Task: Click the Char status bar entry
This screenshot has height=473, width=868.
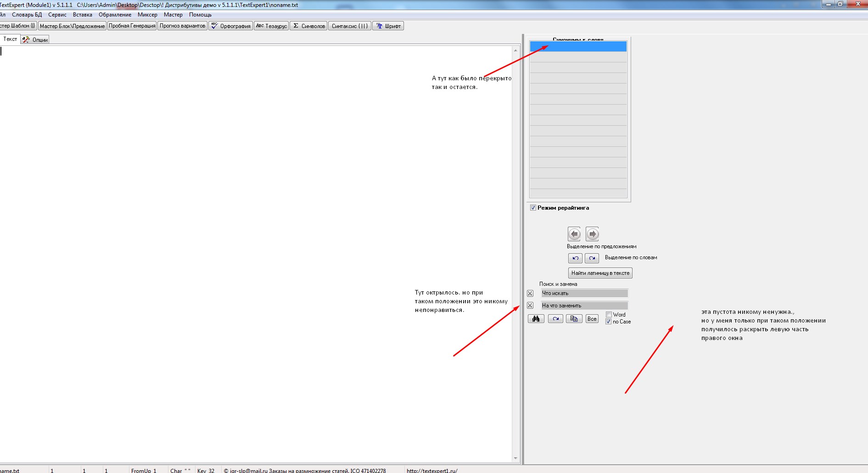Action: click(180, 470)
